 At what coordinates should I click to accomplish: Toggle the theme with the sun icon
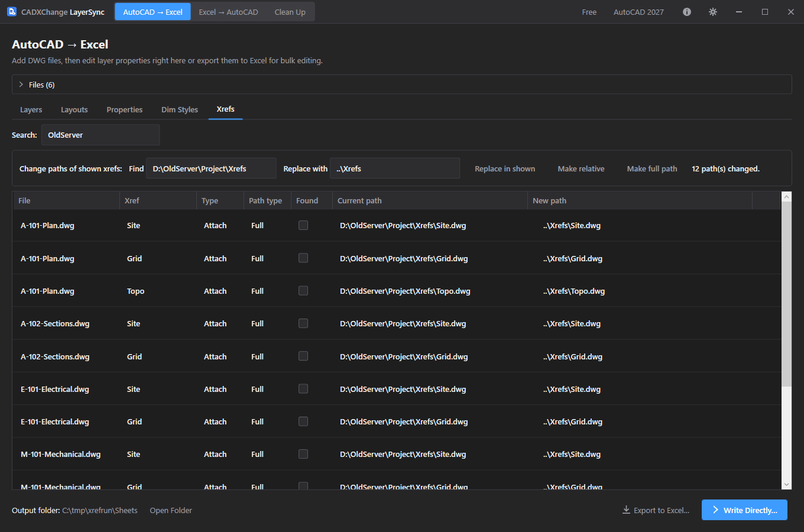pos(713,12)
